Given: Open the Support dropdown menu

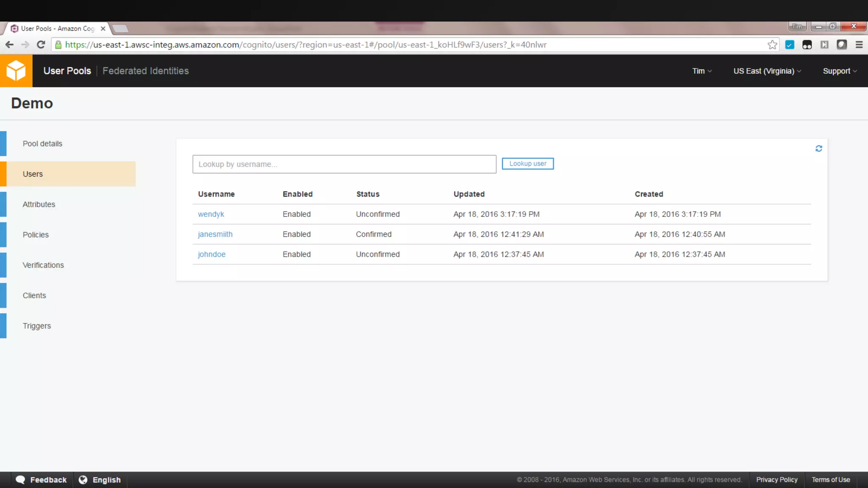Looking at the screenshot, I should [x=839, y=71].
